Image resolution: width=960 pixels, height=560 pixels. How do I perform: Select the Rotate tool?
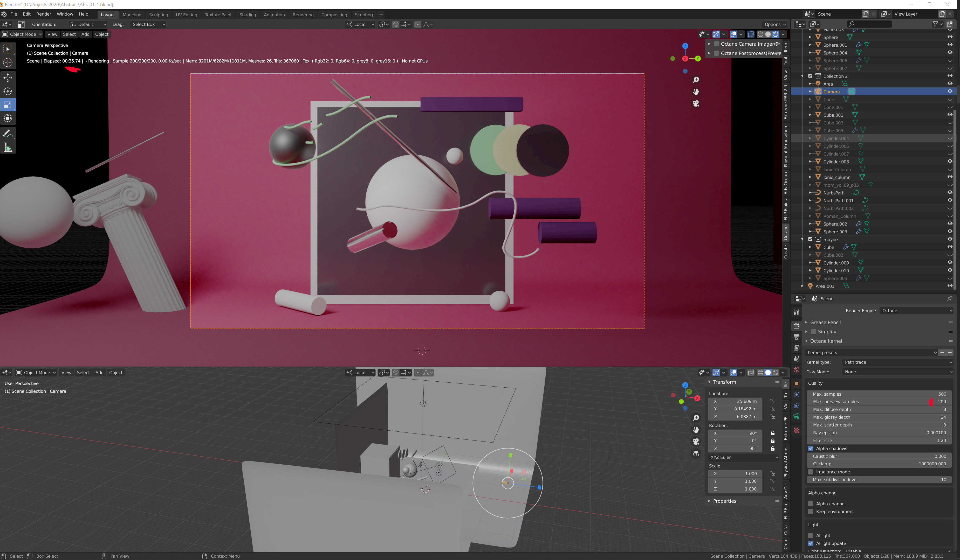tap(8, 91)
